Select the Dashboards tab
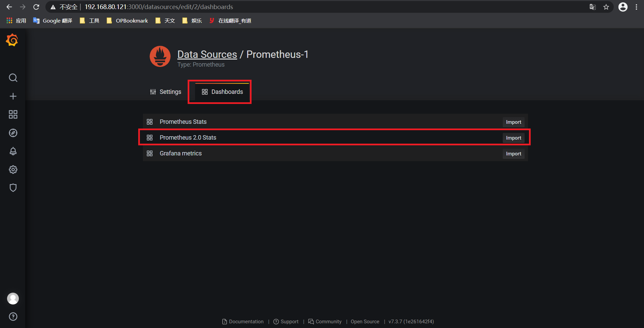This screenshot has width=644, height=328. pos(222,92)
